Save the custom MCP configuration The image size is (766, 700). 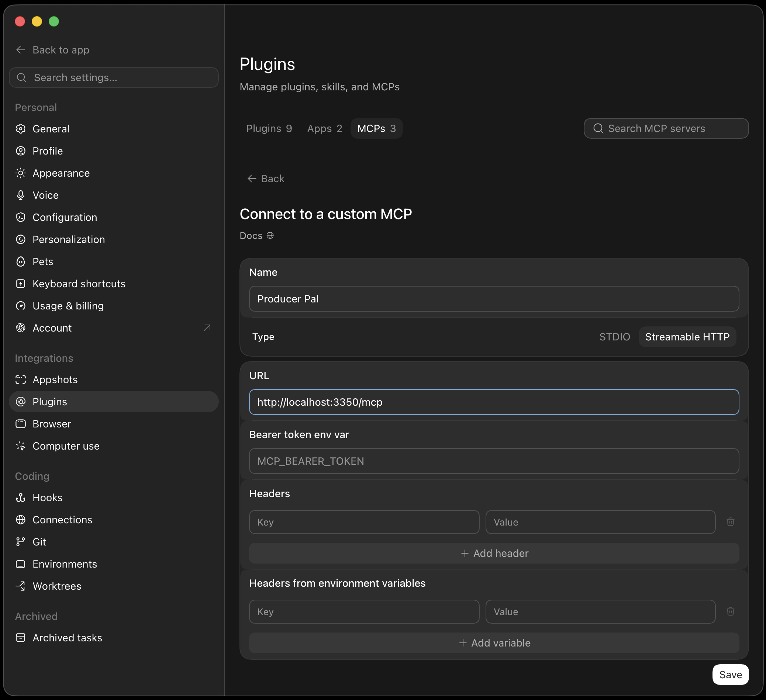tap(730, 675)
